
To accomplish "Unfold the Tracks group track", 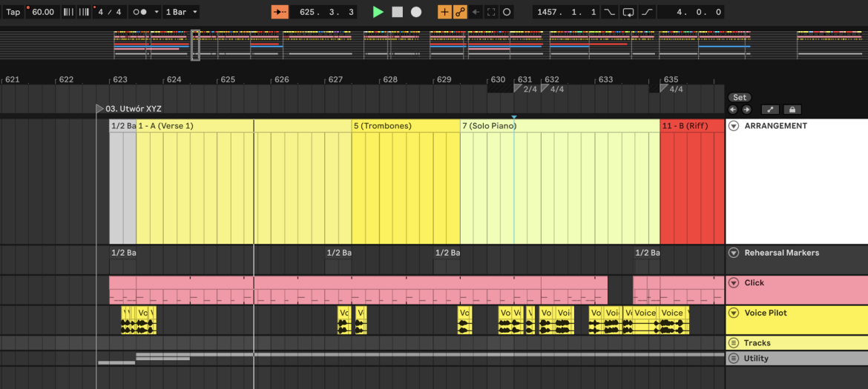I will click(x=734, y=343).
